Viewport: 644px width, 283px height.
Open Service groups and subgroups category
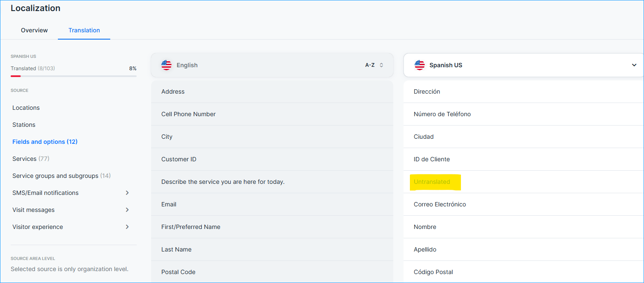click(x=61, y=176)
